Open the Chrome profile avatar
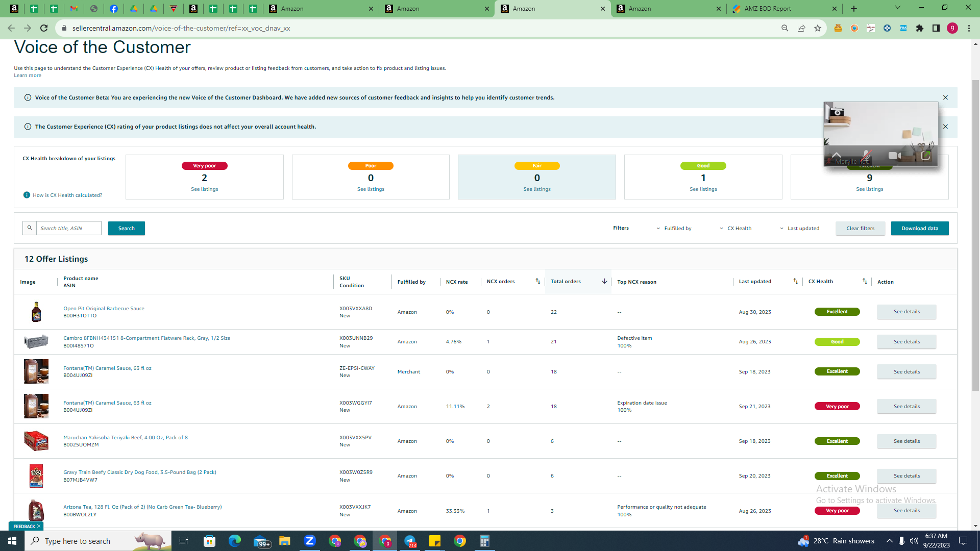Image resolution: width=980 pixels, height=551 pixels. 952,28
